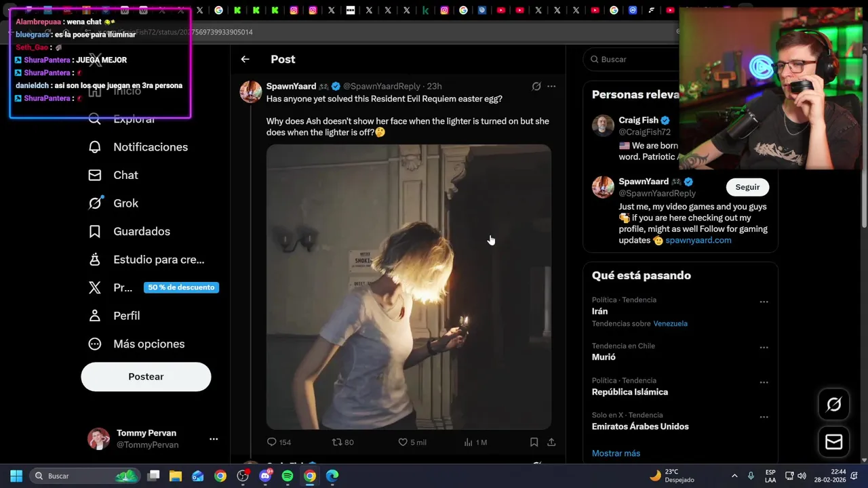Screen dimensions: 868x488
Task: Open Discord from the taskbar
Action: pyautogui.click(x=265, y=476)
